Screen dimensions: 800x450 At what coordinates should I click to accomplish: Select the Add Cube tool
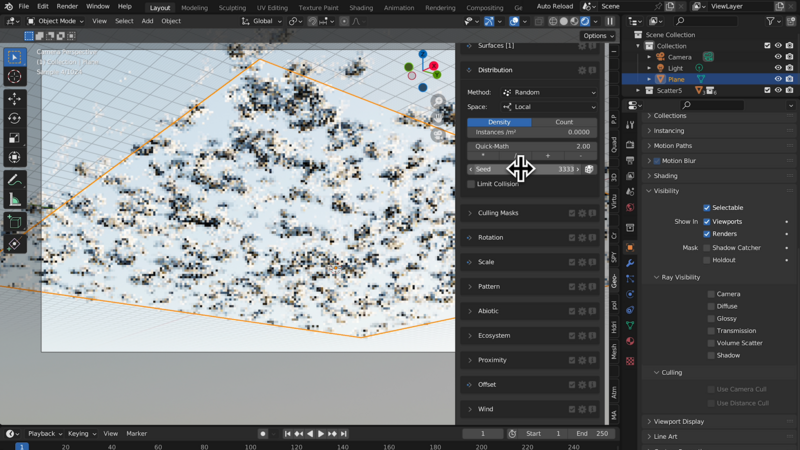click(14, 222)
